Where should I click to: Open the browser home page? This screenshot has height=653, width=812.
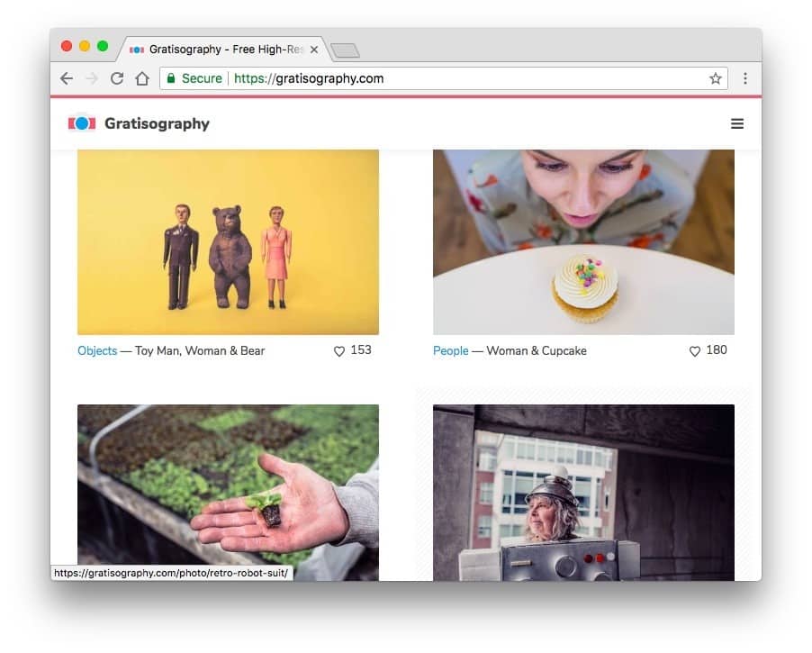pos(140,78)
